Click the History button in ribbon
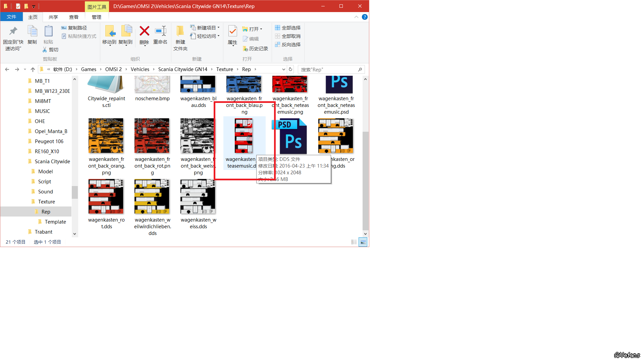644x362 pixels. point(255,49)
